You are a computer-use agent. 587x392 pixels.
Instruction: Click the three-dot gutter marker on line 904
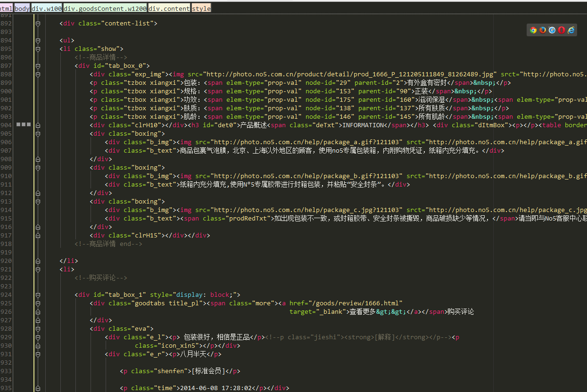24,125
